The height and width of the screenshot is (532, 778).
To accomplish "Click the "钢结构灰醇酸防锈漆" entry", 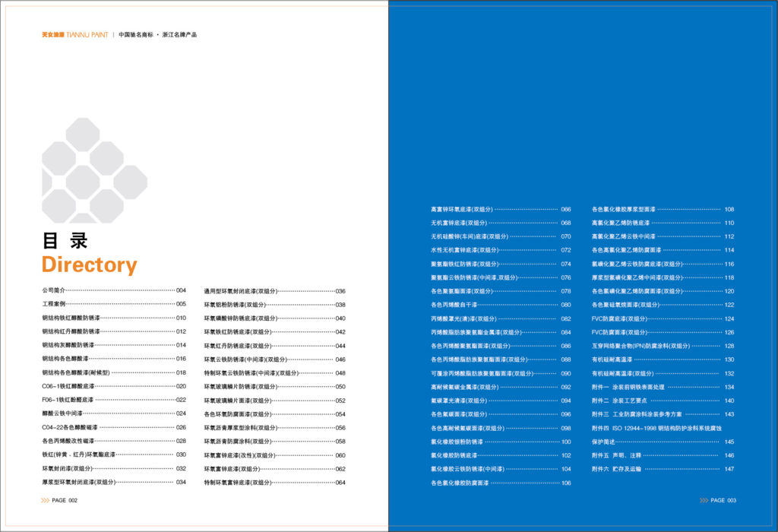I will tap(114, 345).
